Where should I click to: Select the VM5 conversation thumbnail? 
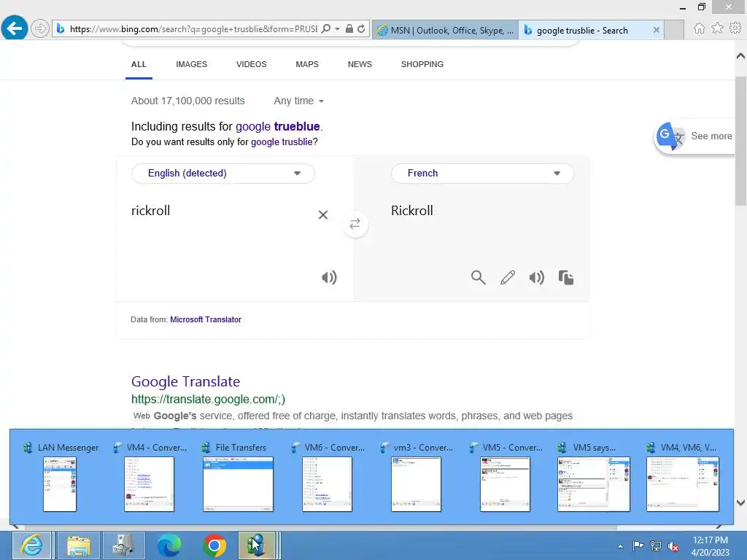coord(505,478)
